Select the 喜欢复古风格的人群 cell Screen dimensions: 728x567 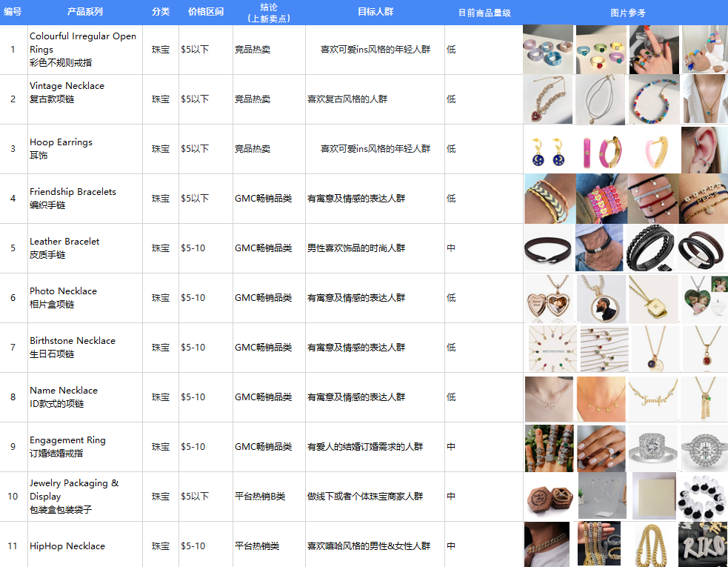(x=375, y=99)
